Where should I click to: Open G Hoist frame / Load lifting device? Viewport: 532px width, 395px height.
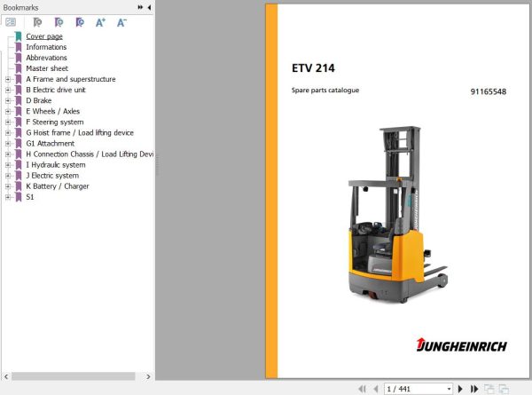[x=80, y=133]
